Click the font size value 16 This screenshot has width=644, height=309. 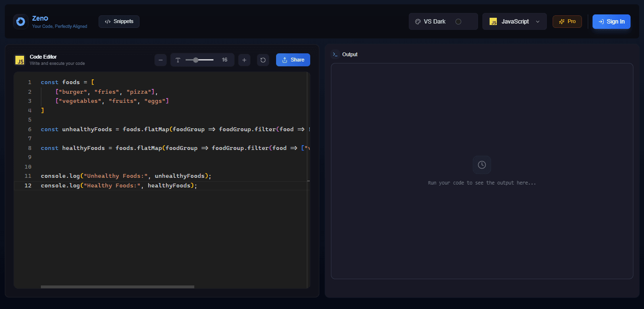pyautogui.click(x=225, y=60)
